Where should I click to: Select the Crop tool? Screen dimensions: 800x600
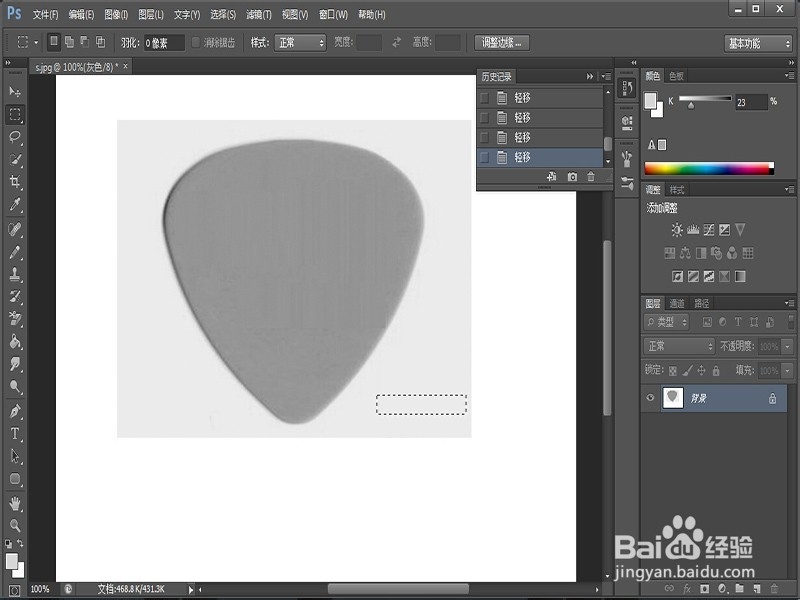(x=15, y=182)
